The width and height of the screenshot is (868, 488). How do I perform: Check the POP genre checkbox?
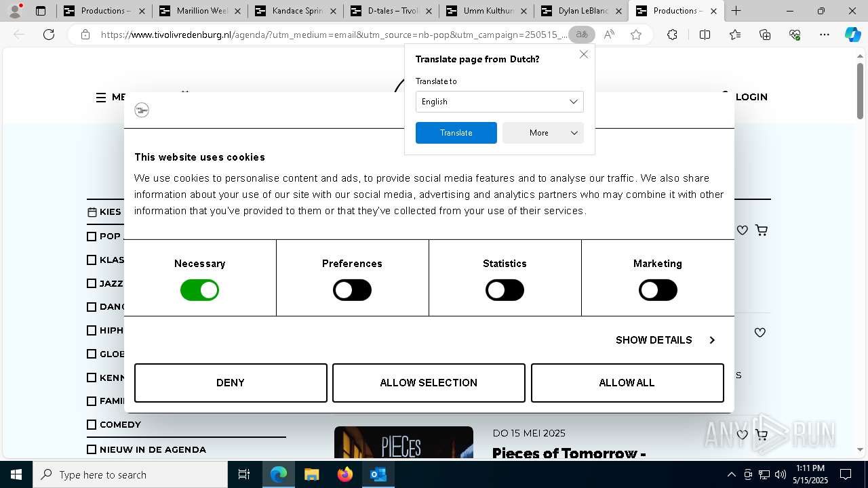coord(92,237)
